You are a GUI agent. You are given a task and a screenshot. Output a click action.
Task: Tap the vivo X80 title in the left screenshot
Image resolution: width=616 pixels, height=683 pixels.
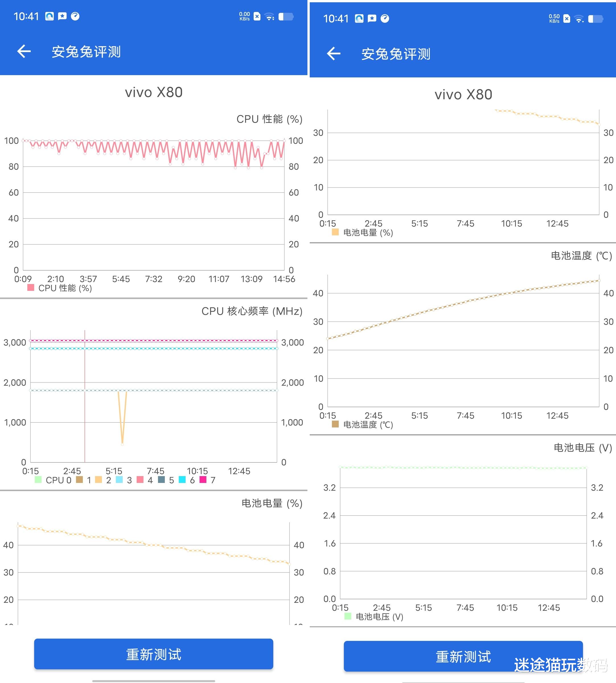pos(154,92)
